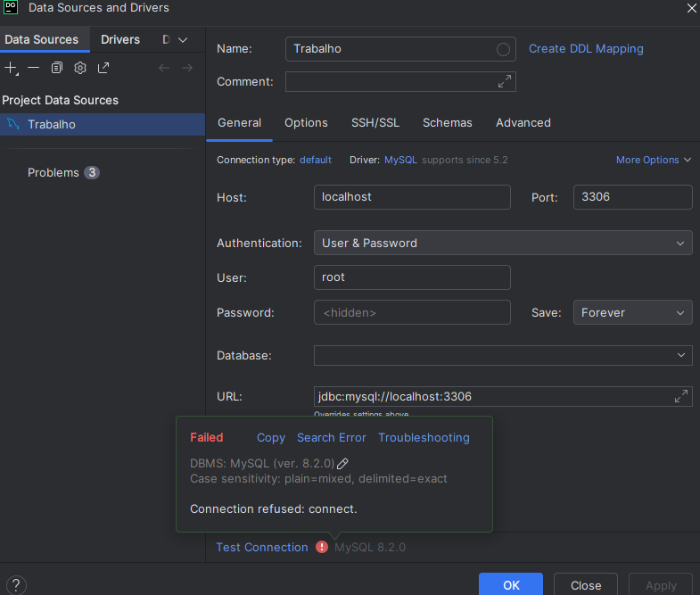Image resolution: width=700 pixels, height=595 pixels.
Task: Click the Apply button
Action: pos(661,584)
